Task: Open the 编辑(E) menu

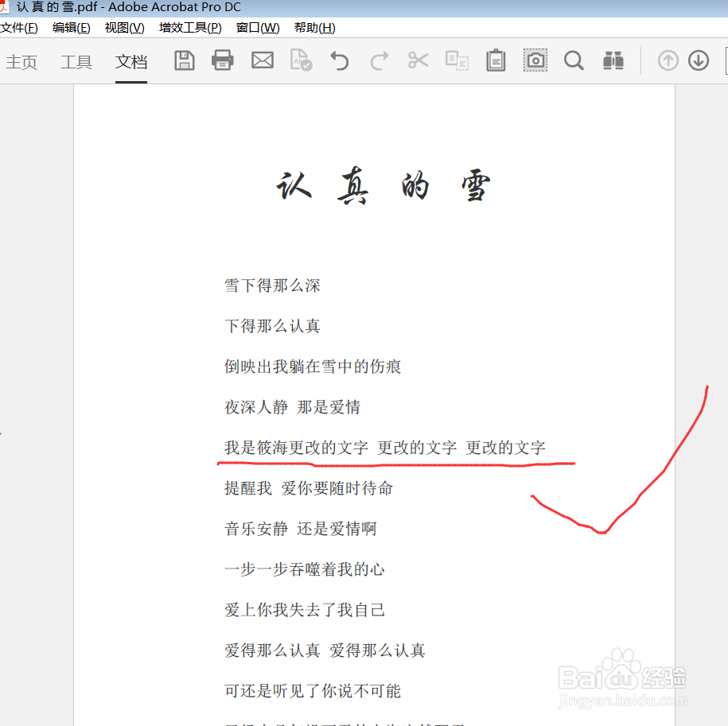Action: (x=71, y=28)
